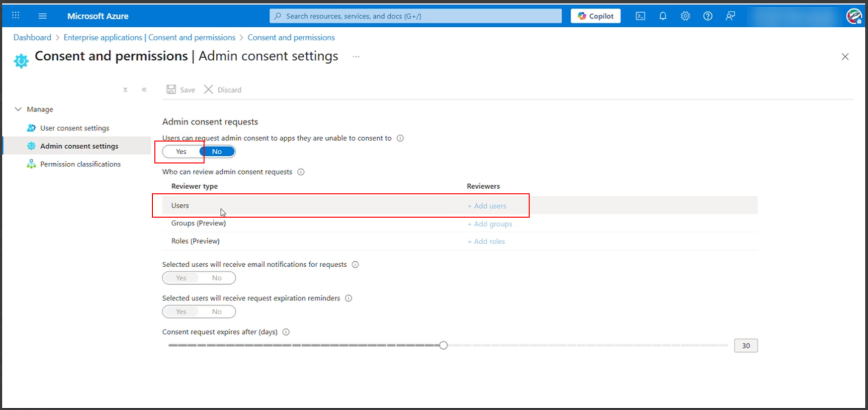This screenshot has height=410, width=868.
Task: Click the Dashboard breadcrumb link
Action: pyautogui.click(x=32, y=37)
